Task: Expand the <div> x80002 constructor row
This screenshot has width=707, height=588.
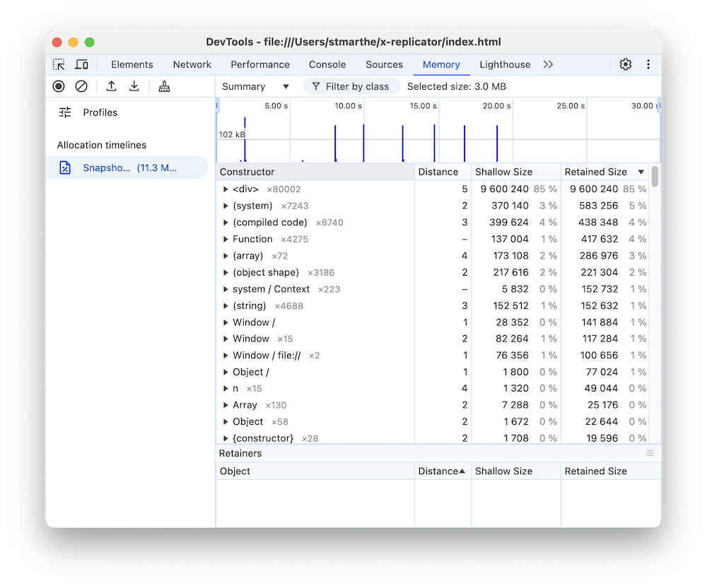Action: pyautogui.click(x=226, y=189)
